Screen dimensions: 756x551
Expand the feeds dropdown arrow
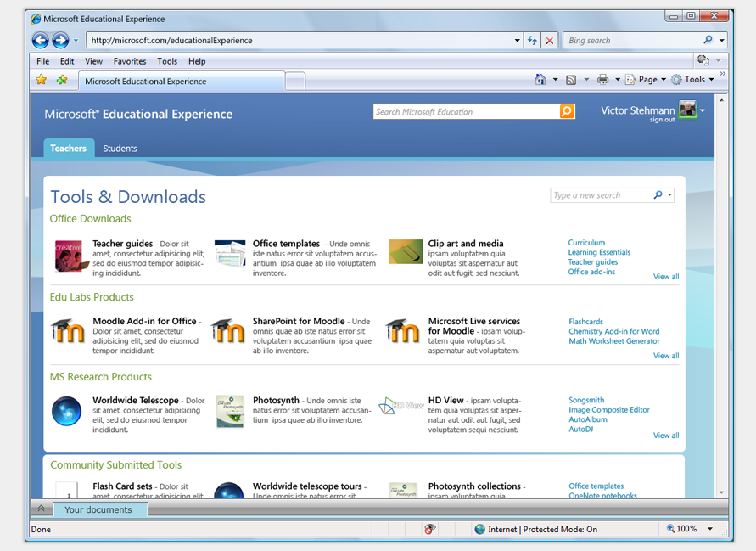click(x=586, y=80)
